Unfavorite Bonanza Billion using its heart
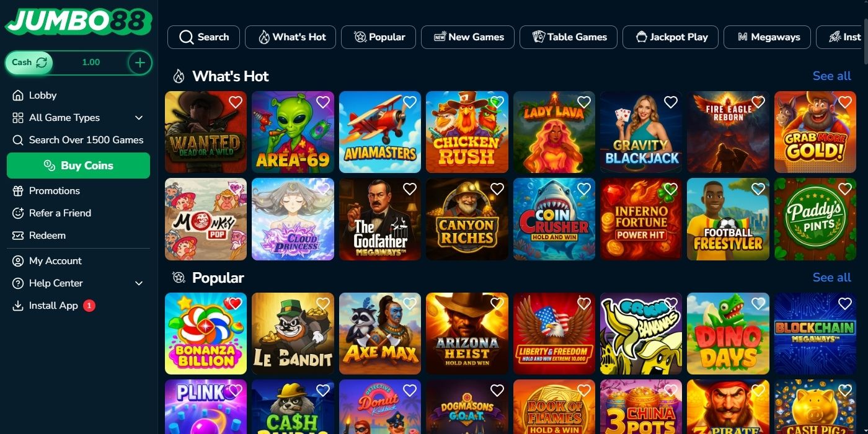Viewport: 868px width, 434px height. pyautogui.click(x=235, y=304)
